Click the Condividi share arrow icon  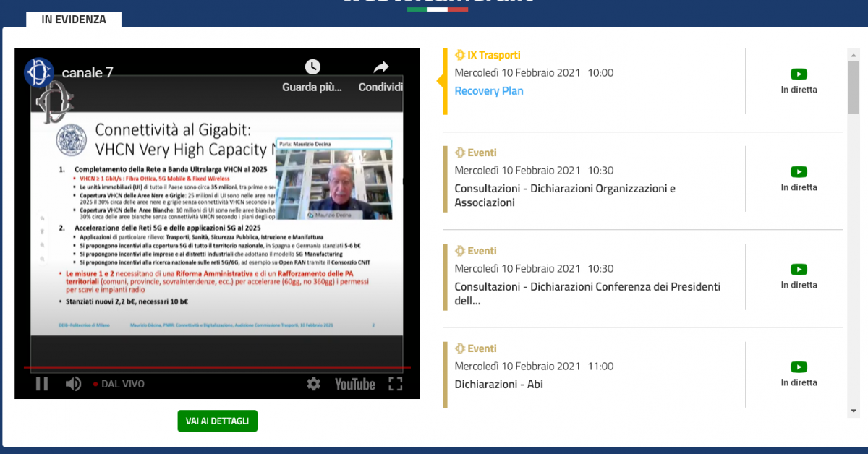(381, 67)
